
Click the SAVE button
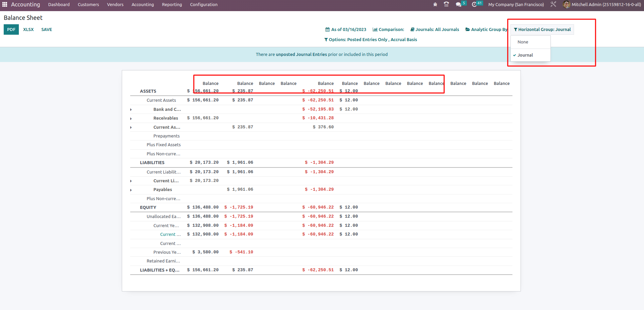46,29
